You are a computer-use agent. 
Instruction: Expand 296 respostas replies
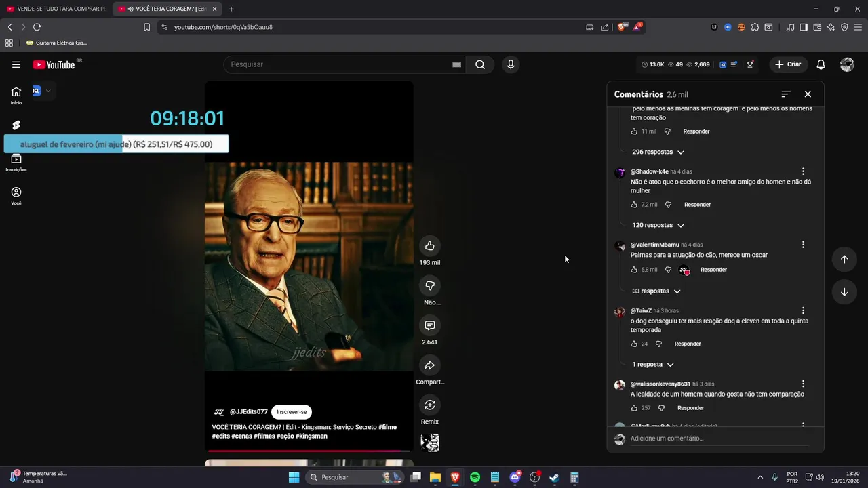pyautogui.click(x=658, y=152)
